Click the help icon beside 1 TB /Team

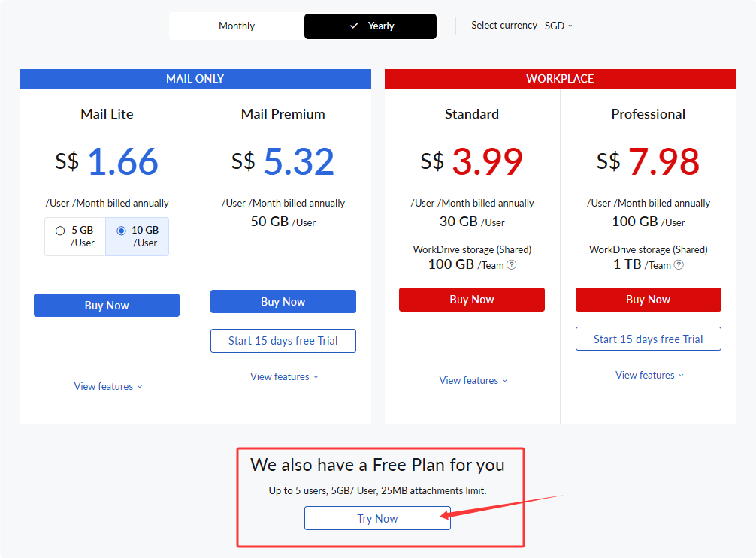pyautogui.click(x=679, y=265)
